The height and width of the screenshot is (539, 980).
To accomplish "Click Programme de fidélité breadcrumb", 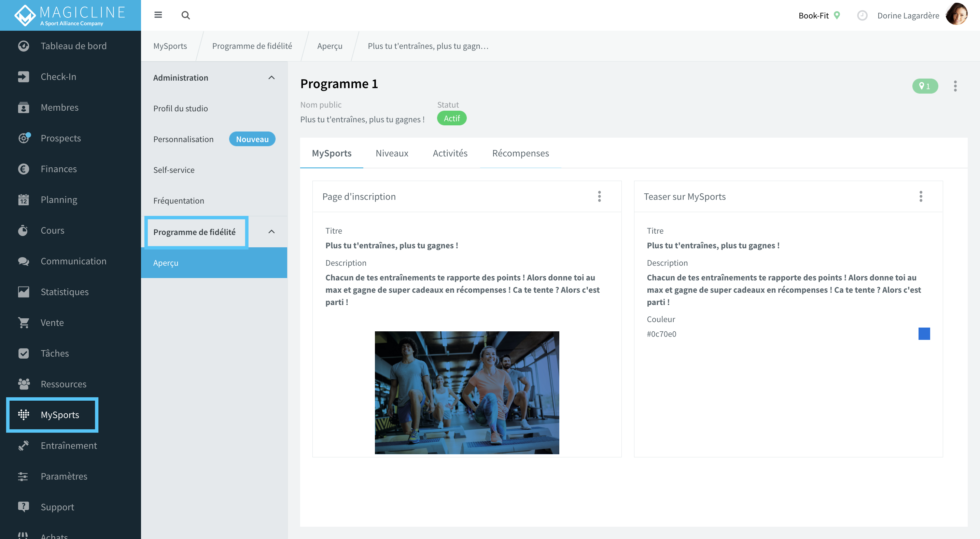I will tap(252, 46).
